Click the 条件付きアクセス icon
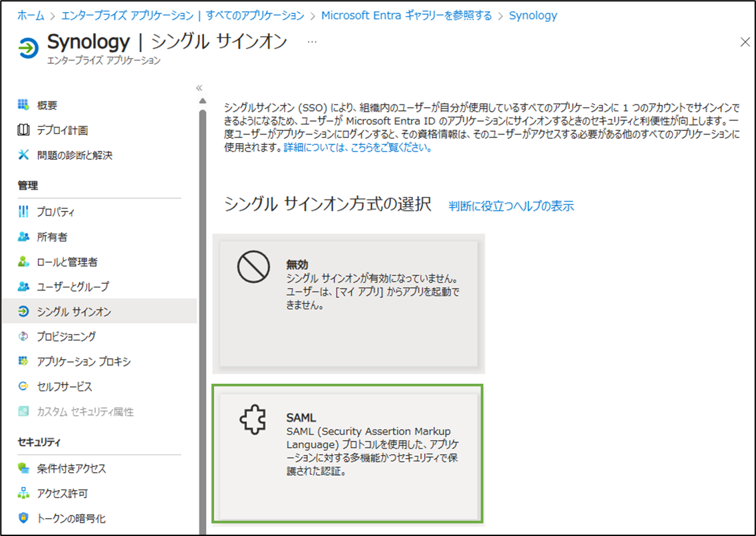This screenshot has width=756, height=536. (23, 468)
